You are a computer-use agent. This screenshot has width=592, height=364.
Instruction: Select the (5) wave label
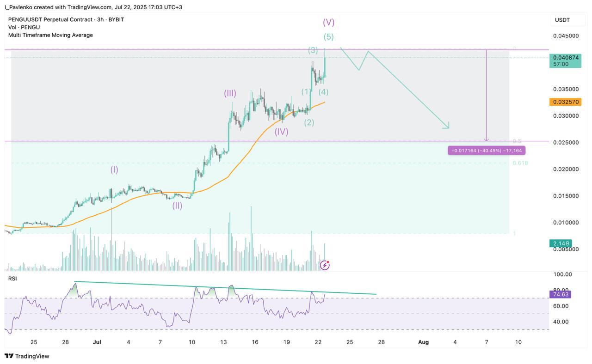(x=329, y=37)
